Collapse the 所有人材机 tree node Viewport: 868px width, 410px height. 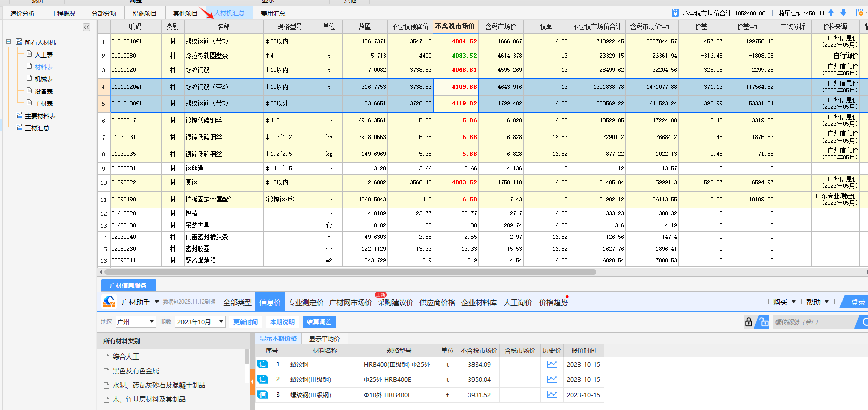click(9, 42)
